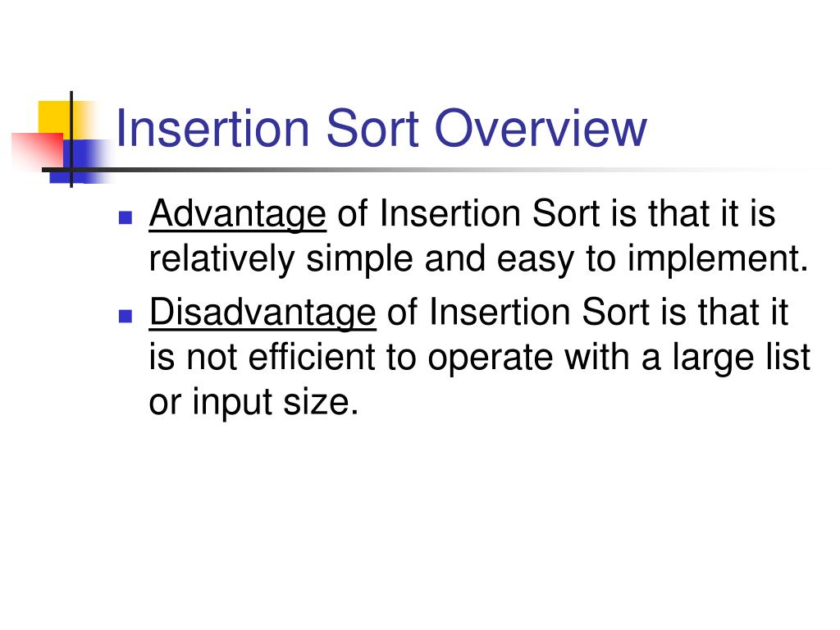Click the word 'Sort' in the title
Viewport: 840px width, 630px height.
(x=372, y=129)
